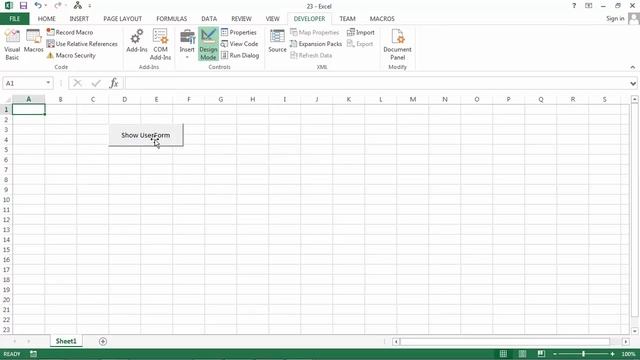Switch to the HOME tab
This screenshot has width=640, height=360.
click(47, 19)
